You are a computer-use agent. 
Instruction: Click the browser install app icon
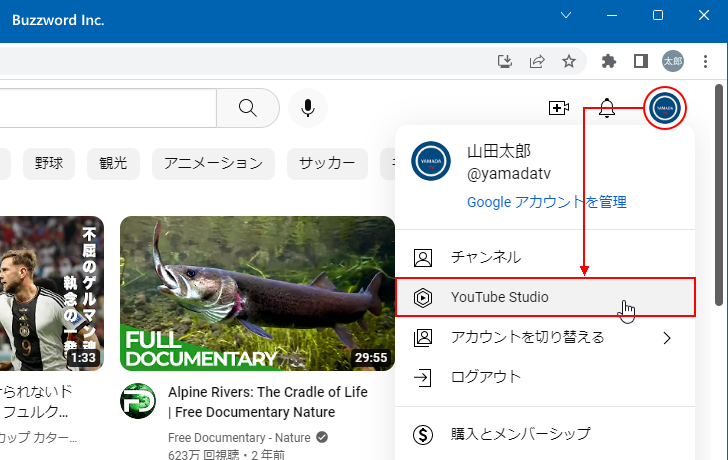pyautogui.click(x=505, y=61)
